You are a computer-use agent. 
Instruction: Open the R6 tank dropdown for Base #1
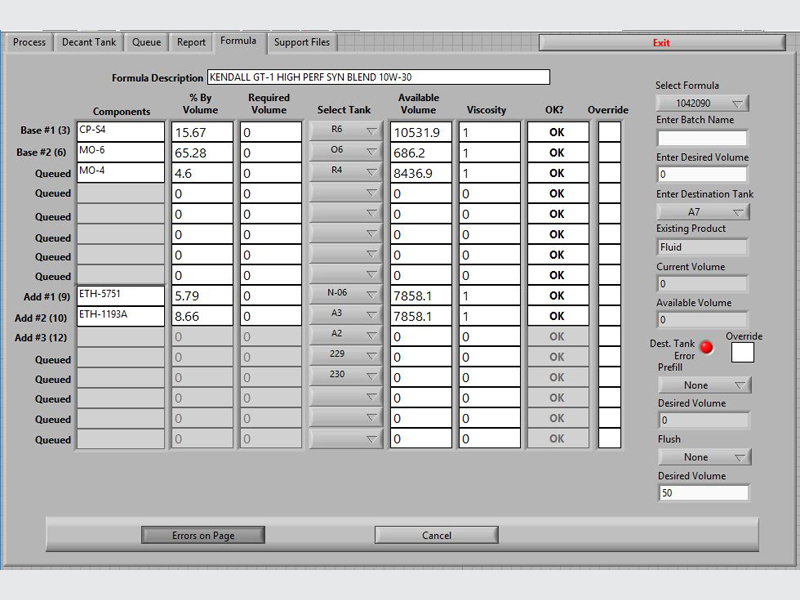click(346, 131)
